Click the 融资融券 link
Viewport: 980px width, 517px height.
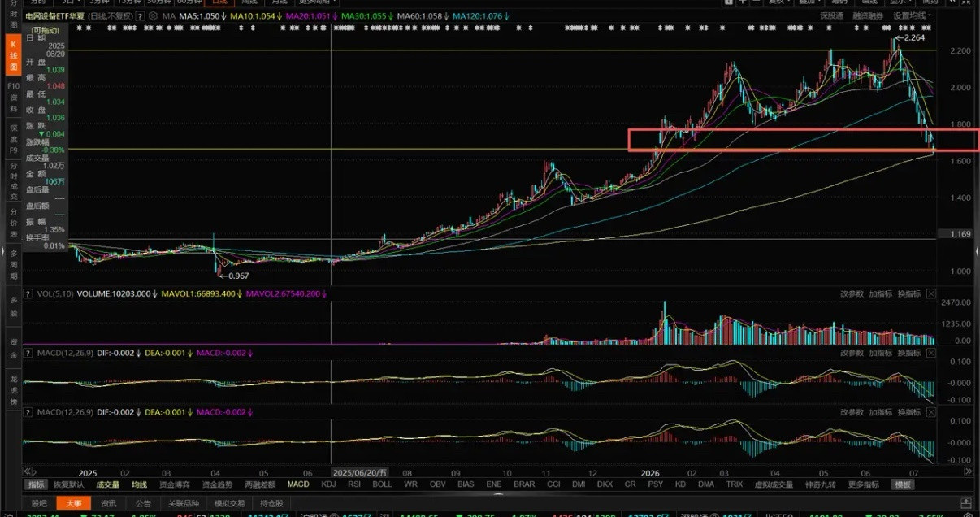pos(869,16)
